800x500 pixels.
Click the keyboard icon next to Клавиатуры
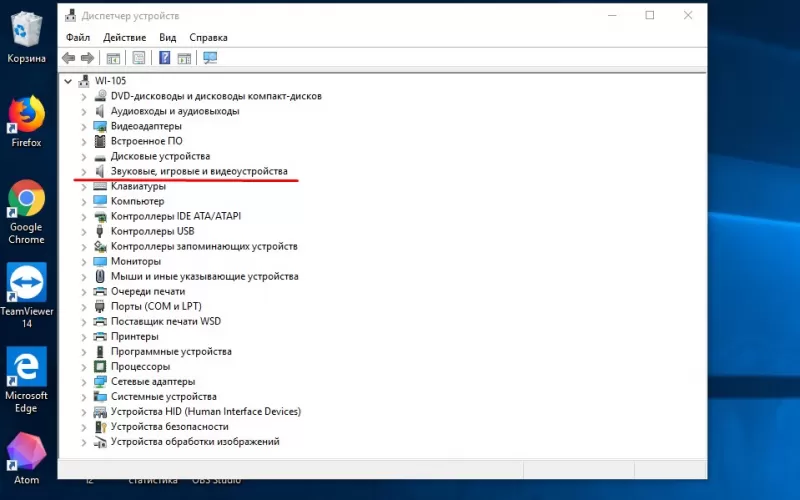coord(100,186)
